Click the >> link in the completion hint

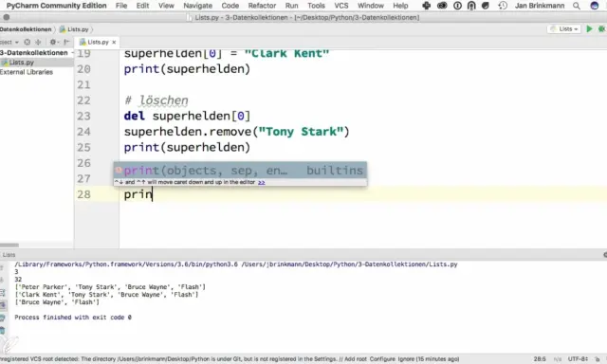click(262, 182)
